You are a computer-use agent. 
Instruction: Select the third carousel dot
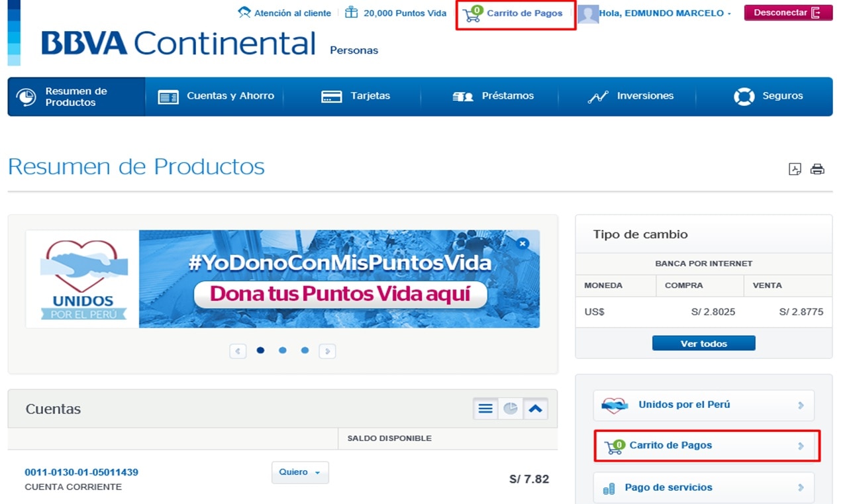point(305,350)
